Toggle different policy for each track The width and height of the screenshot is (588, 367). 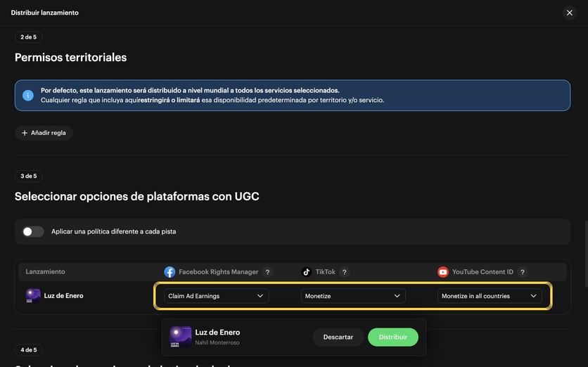33,232
